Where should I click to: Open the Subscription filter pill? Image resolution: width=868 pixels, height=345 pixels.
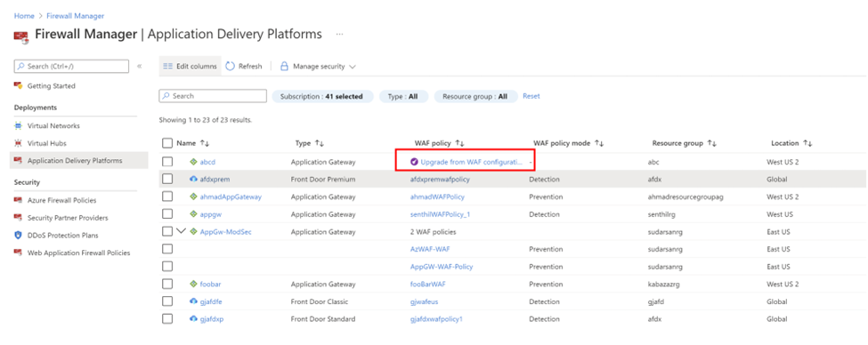point(322,96)
